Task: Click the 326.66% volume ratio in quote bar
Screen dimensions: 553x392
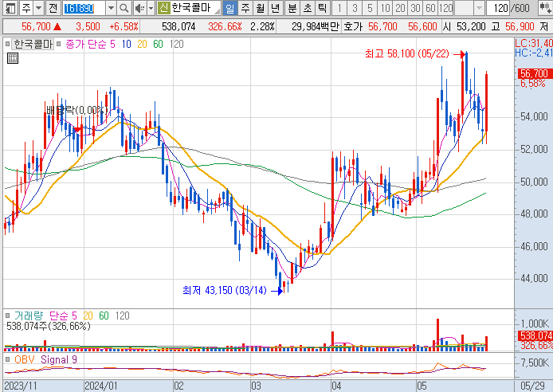Action: [225, 26]
